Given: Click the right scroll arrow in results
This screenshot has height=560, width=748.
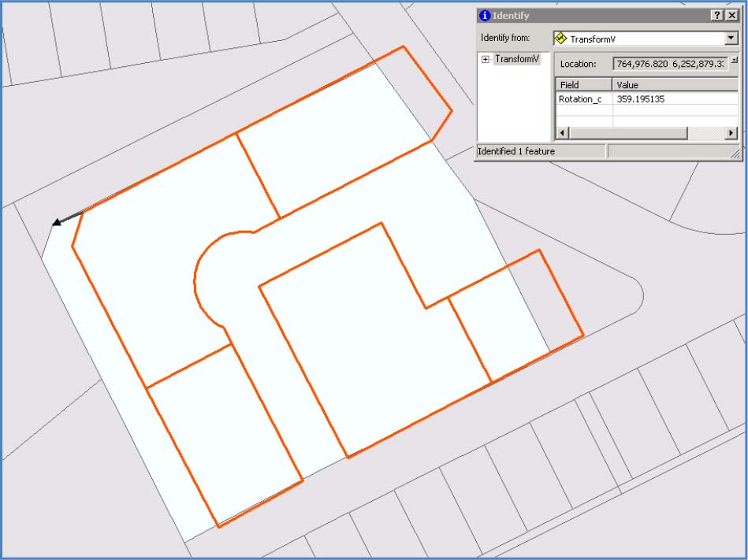Looking at the screenshot, I should click(731, 133).
